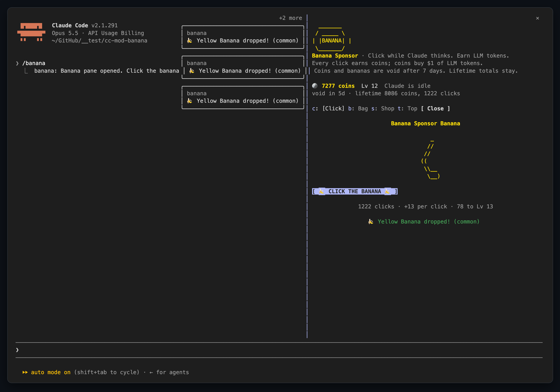Toggle auto mode on indicator
560x392 pixels.
tap(51, 372)
